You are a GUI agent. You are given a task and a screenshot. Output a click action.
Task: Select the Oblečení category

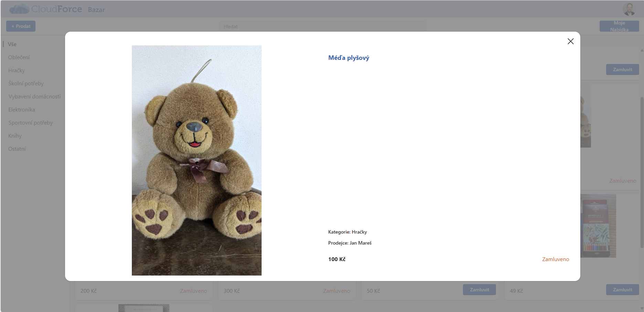[x=19, y=57]
